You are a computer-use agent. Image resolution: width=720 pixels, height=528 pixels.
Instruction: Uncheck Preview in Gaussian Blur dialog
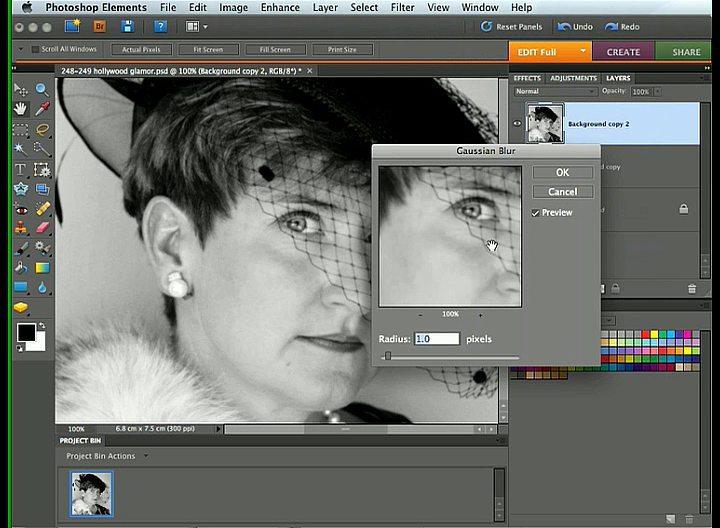pyautogui.click(x=537, y=213)
